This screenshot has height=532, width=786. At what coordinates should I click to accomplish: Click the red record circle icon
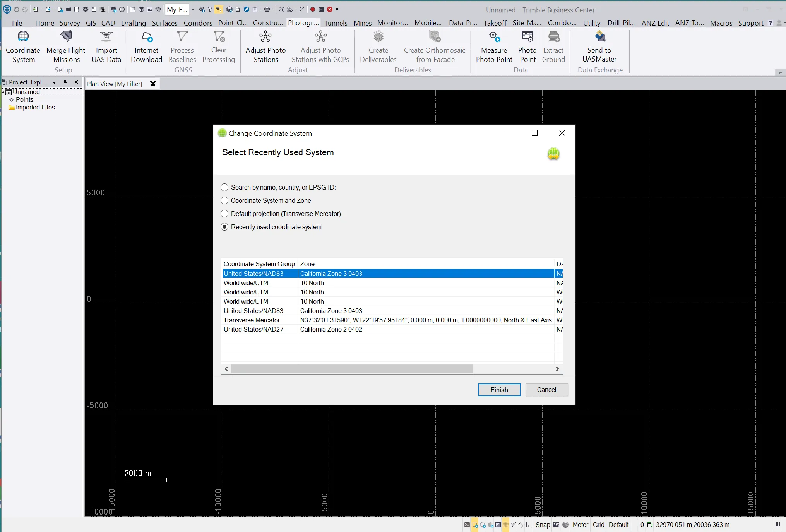(x=312, y=9)
